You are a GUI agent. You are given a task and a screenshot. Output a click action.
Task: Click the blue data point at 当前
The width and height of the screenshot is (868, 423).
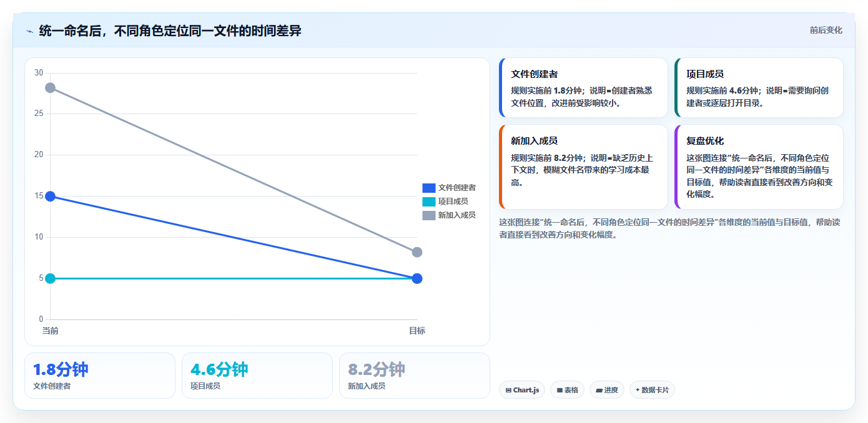(x=50, y=197)
